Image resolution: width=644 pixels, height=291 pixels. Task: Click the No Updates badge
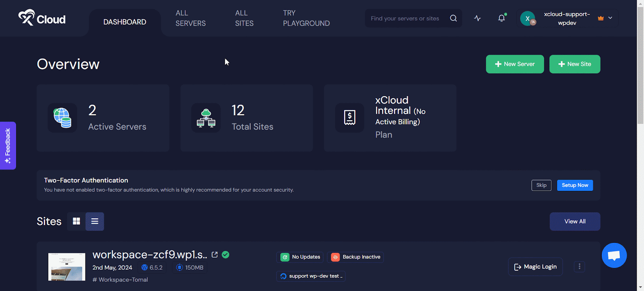click(300, 257)
